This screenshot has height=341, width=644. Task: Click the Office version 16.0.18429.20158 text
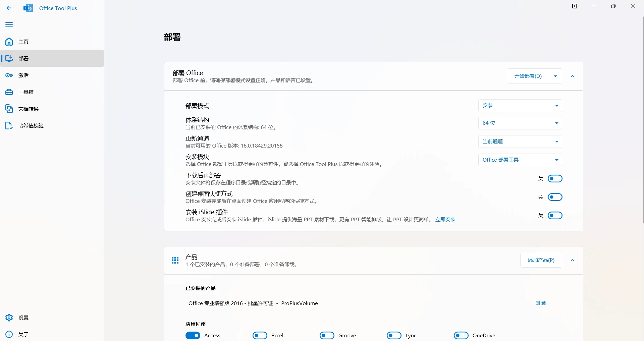(262, 146)
